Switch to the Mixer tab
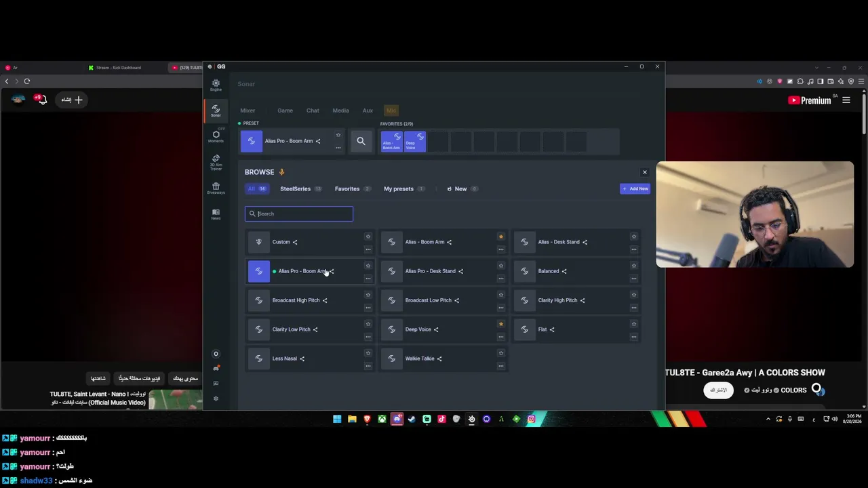Viewport: 868px width, 488px height. tap(248, 110)
